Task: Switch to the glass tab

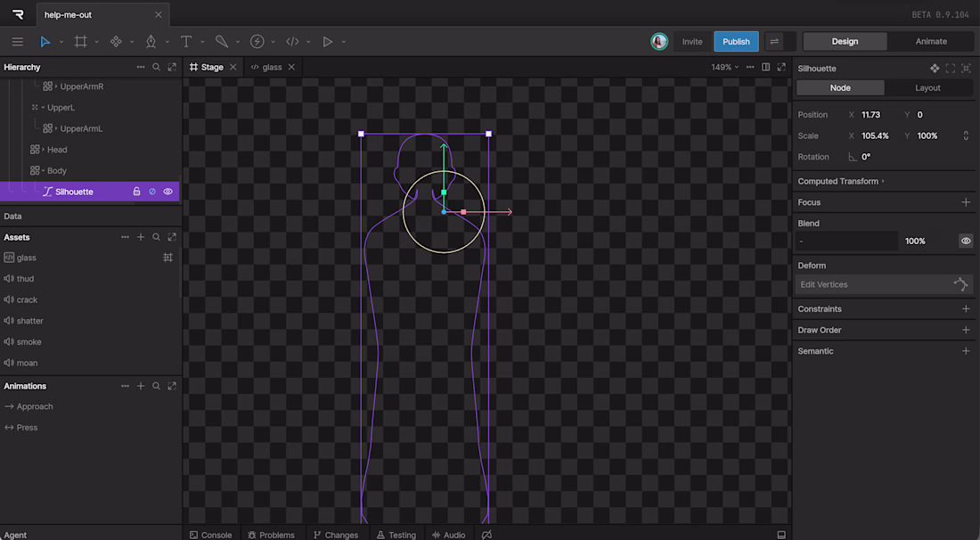Action: [x=272, y=67]
